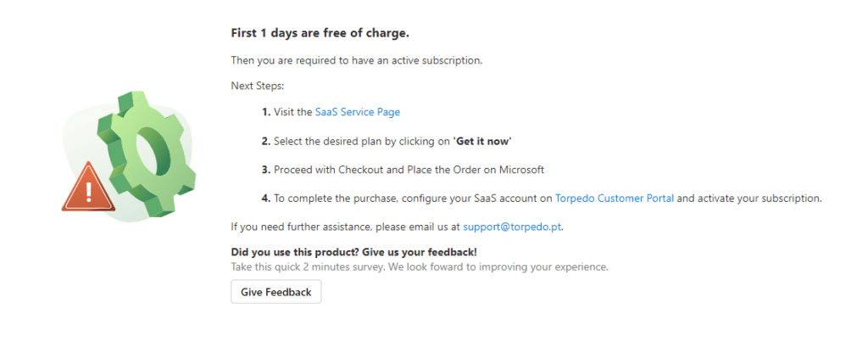868x342 pixels.
Task: Click step number 1 in the list
Action: (265, 111)
